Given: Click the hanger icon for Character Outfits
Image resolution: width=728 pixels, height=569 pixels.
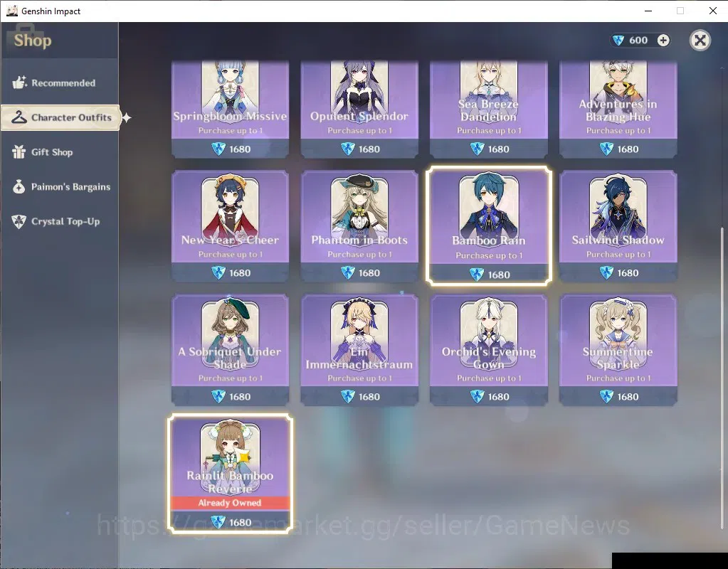Looking at the screenshot, I should 19,117.
